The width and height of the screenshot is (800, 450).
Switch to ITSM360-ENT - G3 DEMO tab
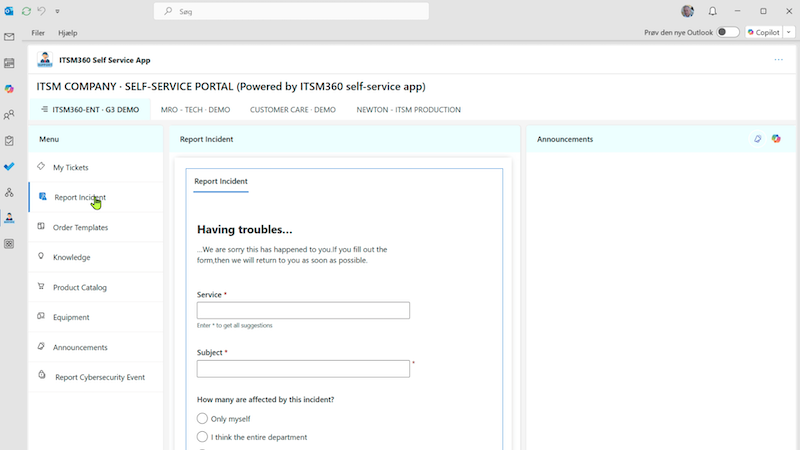[x=90, y=110]
